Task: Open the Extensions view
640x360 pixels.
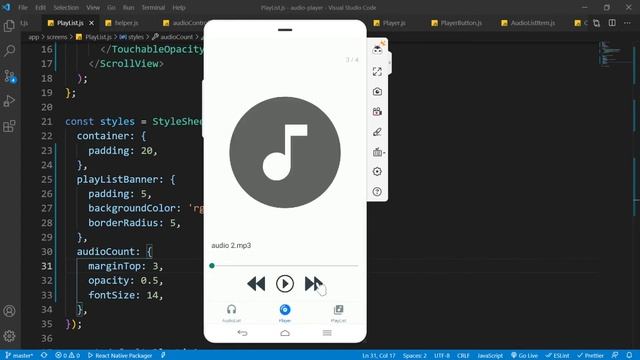Action: click(x=9, y=126)
